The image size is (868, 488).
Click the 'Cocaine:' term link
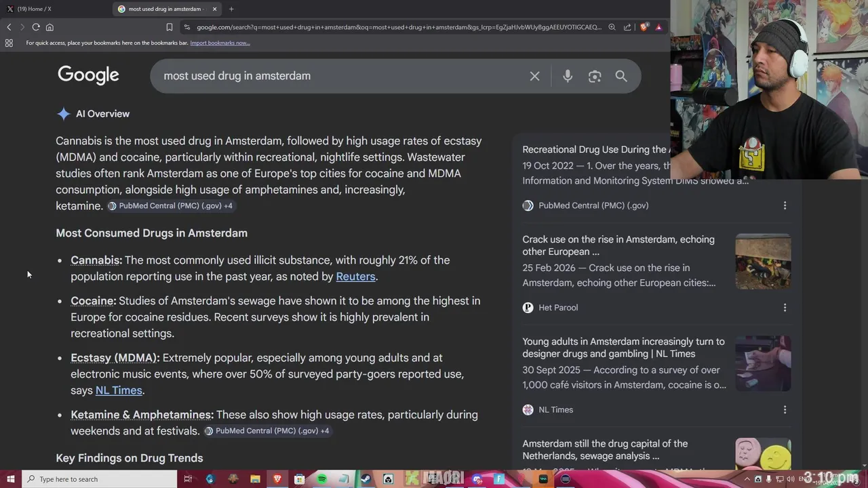tap(94, 301)
